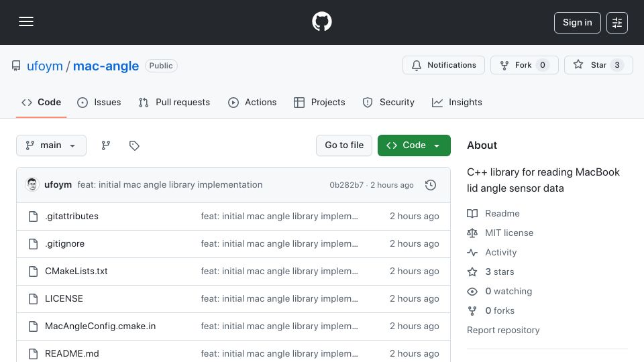Switch to the Insights tab
Image resolution: width=644 pixels, height=362 pixels.
click(x=457, y=102)
